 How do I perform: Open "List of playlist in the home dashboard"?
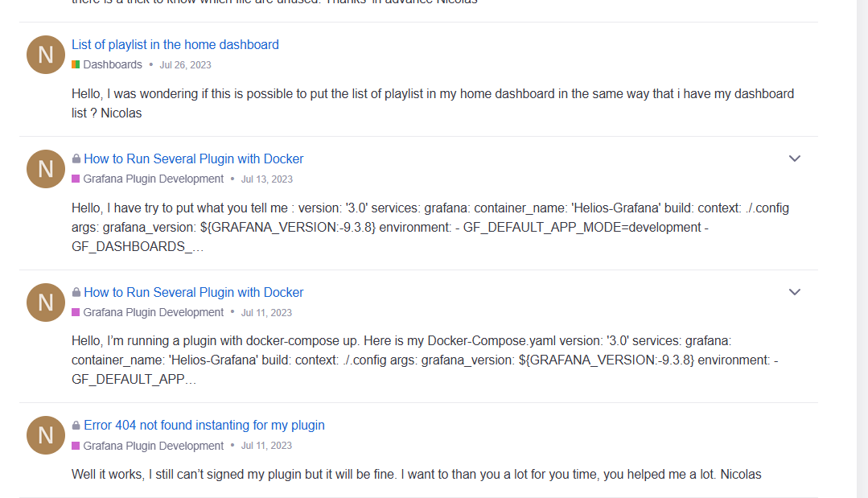pos(175,45)
